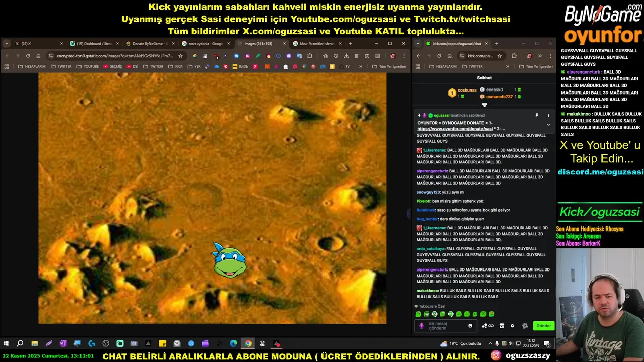Open TWITCH bookmark folder
The height and width of the screenshot is (362, 644).
(153, 66)
